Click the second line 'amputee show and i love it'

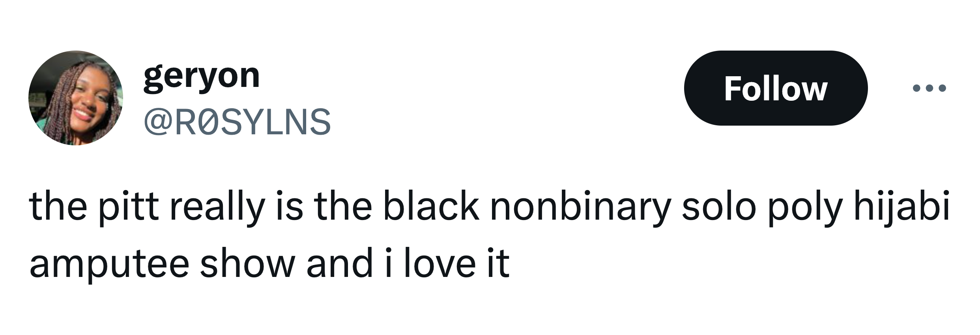269,263
